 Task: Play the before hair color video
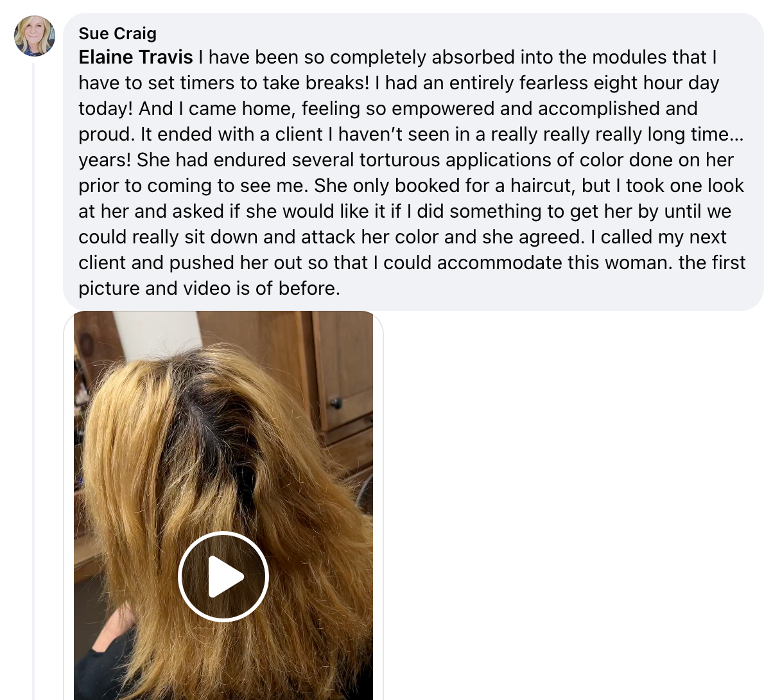pos(223,576)
